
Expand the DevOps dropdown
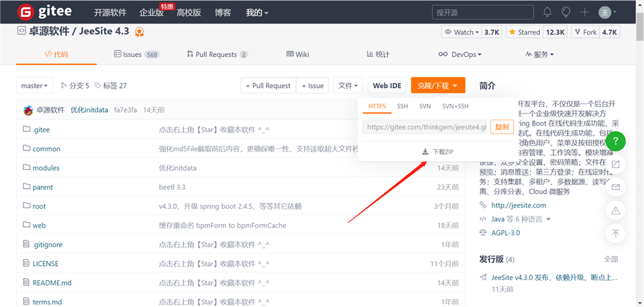click(x=460, y=54)
